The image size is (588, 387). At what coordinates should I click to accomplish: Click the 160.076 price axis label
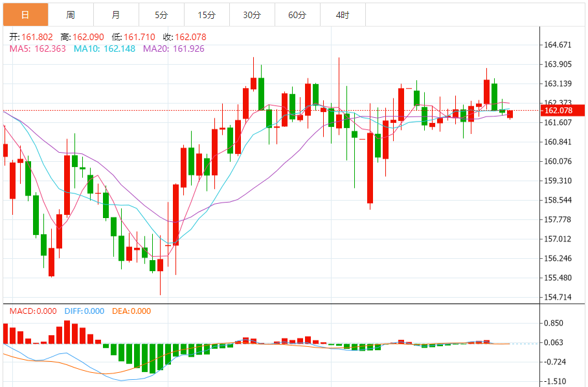[558, 162]
